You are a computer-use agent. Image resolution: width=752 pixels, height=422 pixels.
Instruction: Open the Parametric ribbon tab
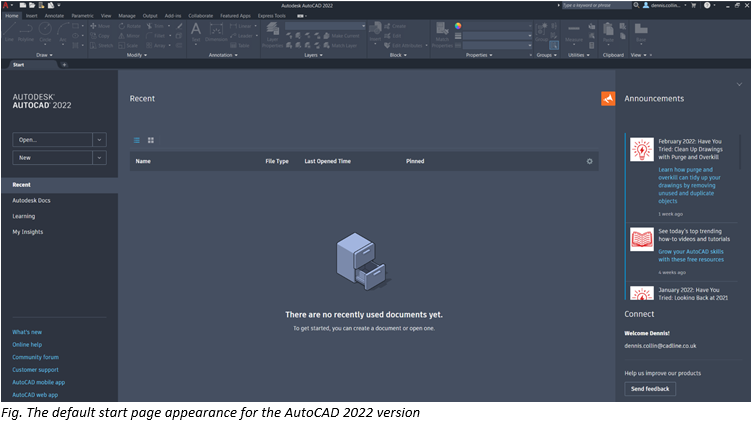tap(82, 16)
